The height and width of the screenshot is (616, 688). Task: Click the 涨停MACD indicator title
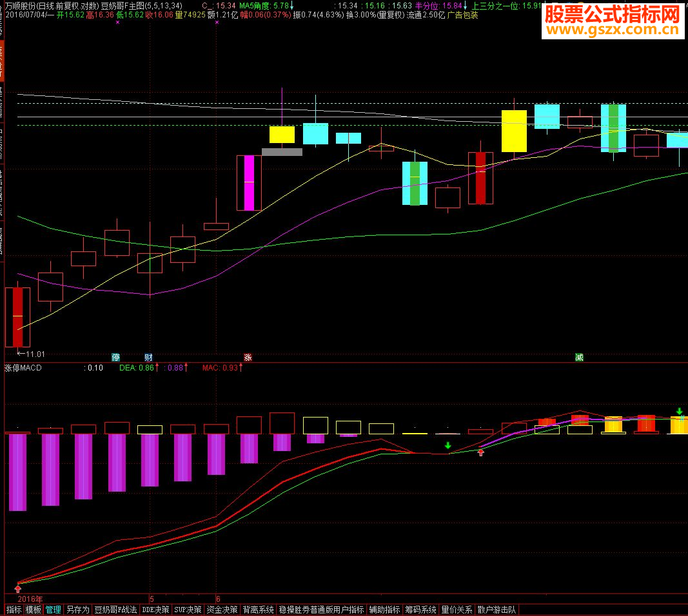23,368
